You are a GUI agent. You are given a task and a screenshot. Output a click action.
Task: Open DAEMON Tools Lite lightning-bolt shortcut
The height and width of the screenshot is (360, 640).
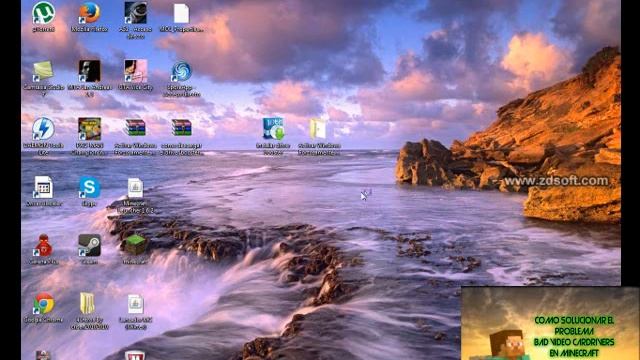[43, 129]
